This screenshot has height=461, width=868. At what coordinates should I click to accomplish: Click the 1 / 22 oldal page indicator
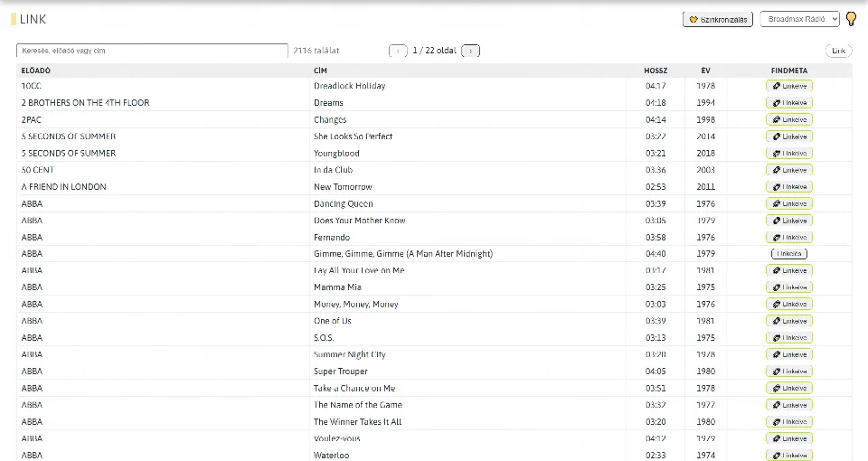435,51
